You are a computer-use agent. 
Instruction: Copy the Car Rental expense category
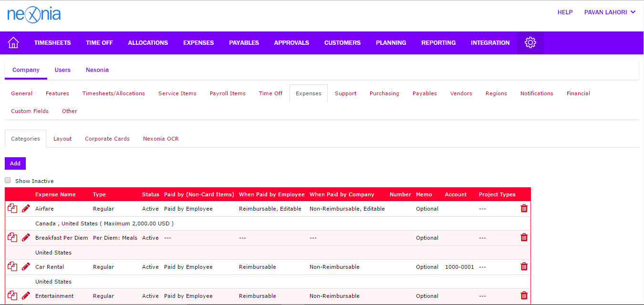click(x=12, y=267)
